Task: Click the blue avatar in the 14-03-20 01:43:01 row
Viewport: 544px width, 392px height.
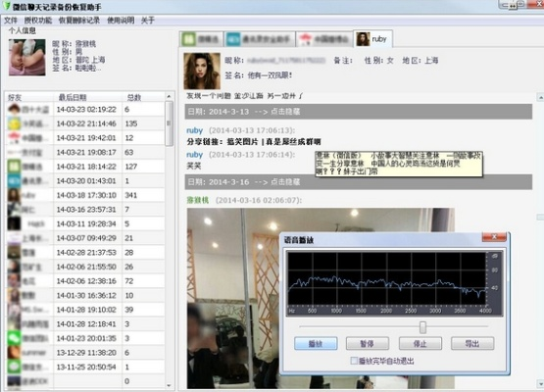Action: pyautogui.click(x=14, y=181)
